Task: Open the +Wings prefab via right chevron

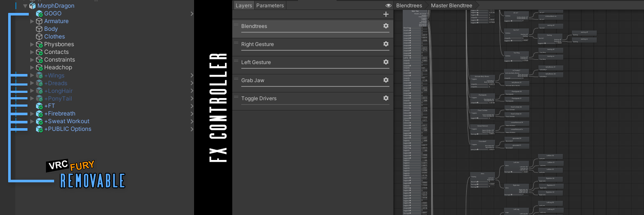Action: [x=191, y=76]
